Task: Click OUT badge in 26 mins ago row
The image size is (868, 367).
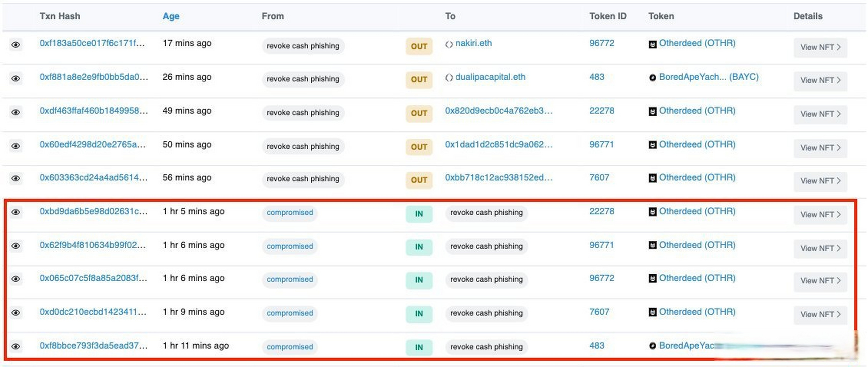Action: tap(419, 80)
